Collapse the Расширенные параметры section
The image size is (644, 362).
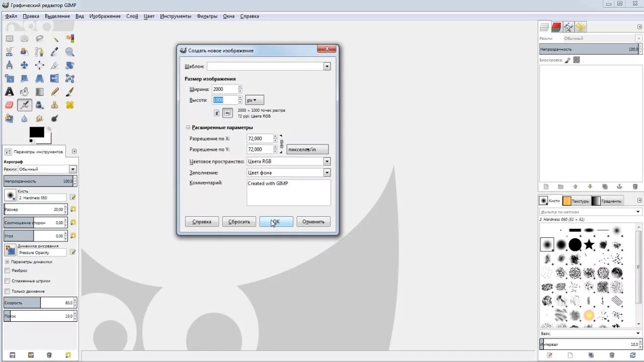(x=188, y=128)
